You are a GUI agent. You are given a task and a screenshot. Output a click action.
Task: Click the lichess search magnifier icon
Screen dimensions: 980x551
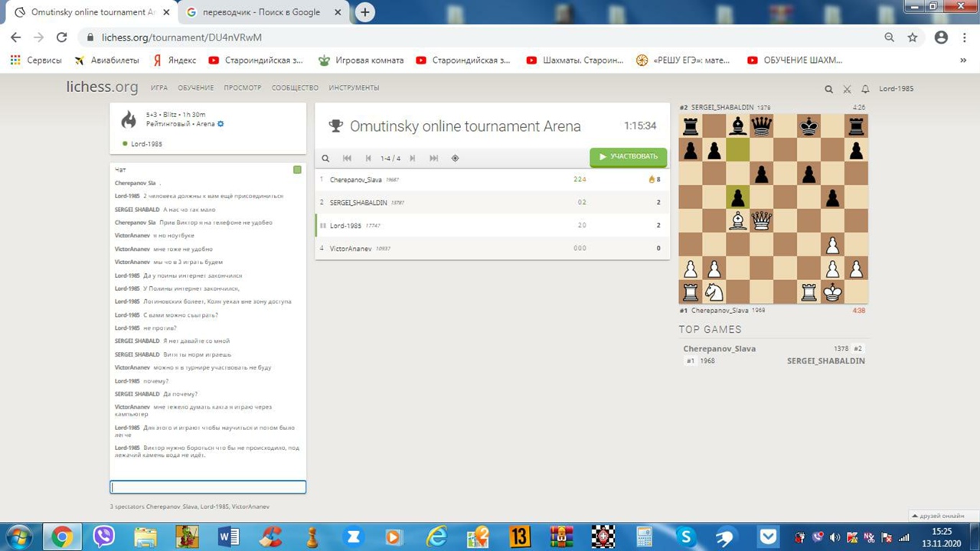click(x=828, y=89)
